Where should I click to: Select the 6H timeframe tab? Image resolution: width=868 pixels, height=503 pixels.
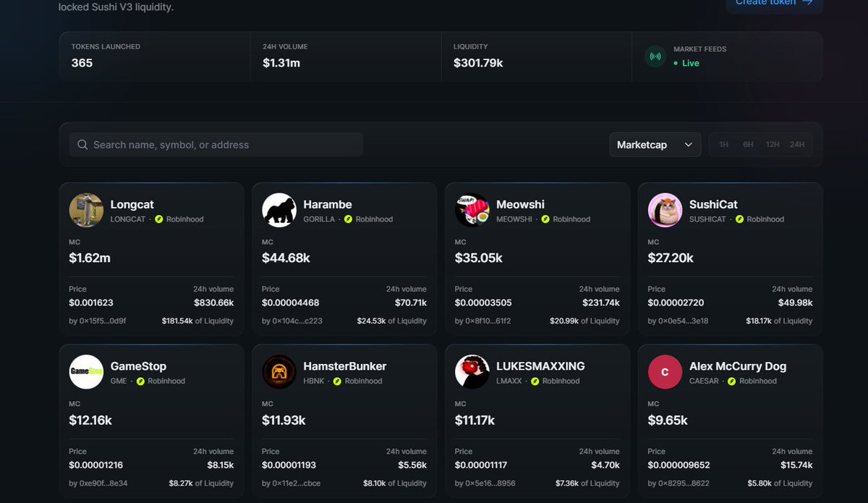(x=748, y=145)
